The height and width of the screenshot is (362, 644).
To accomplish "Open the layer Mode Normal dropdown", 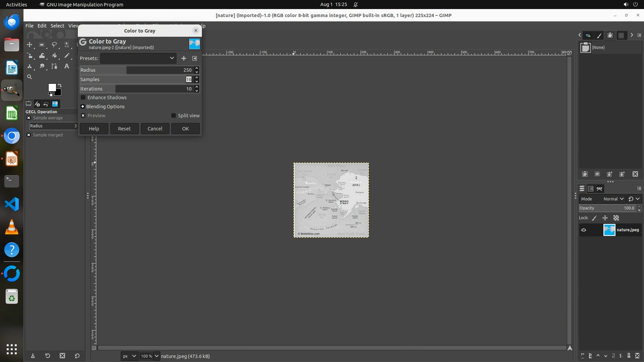I will (613, 199).
